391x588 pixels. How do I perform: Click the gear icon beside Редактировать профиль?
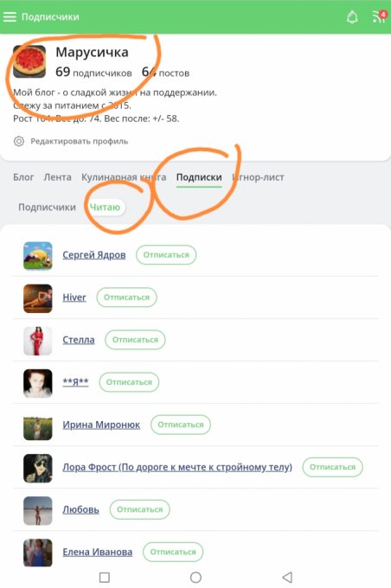(19, 141)
